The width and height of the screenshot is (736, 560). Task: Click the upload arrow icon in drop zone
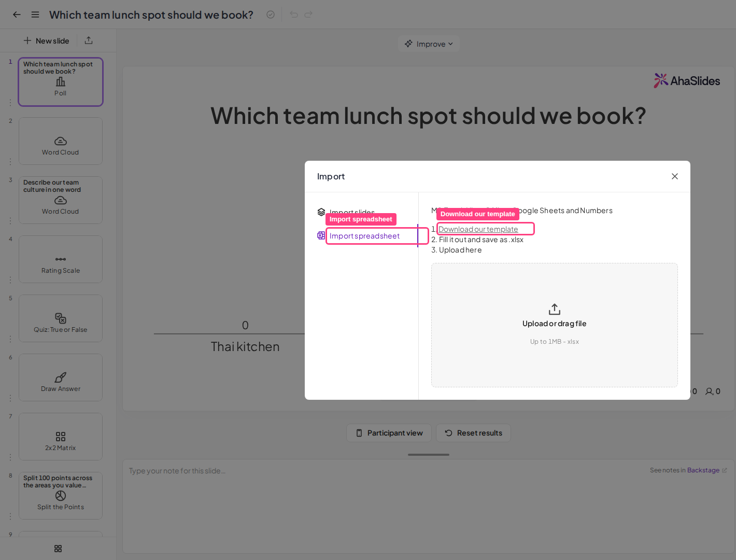coord(555,309)
